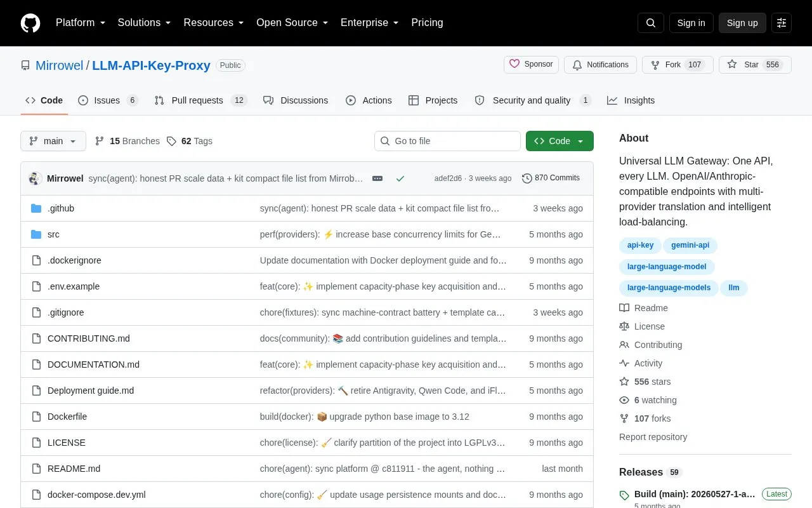812x508 pixels.
Task: Open the search magnifier button
Action: [651, 23]
